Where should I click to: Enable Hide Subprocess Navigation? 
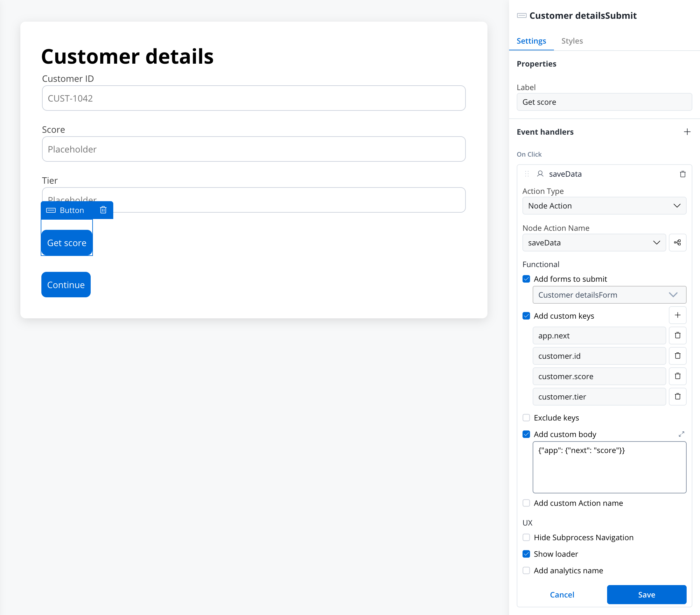526,537
